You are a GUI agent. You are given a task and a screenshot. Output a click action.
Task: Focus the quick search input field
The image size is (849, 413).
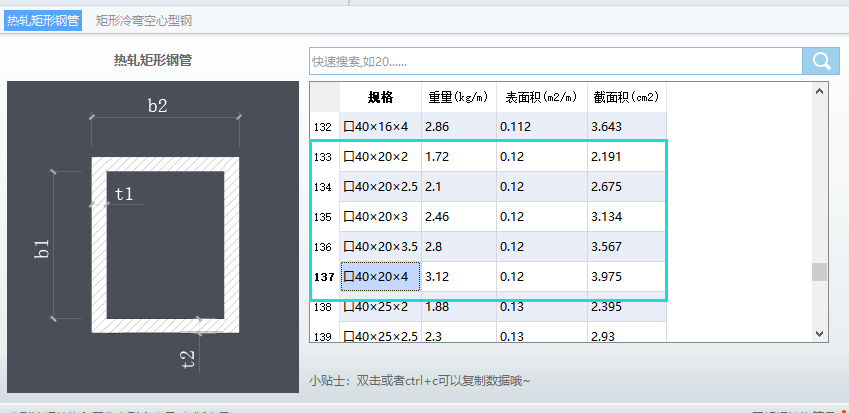556,61
